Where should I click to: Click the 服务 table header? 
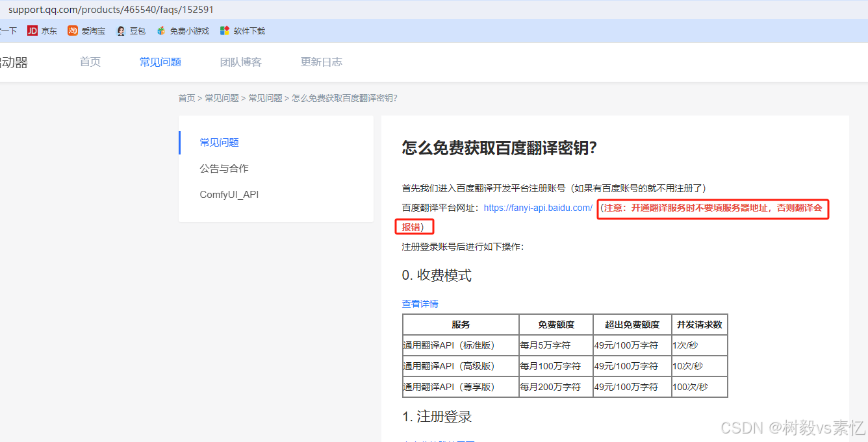point(461,325)
